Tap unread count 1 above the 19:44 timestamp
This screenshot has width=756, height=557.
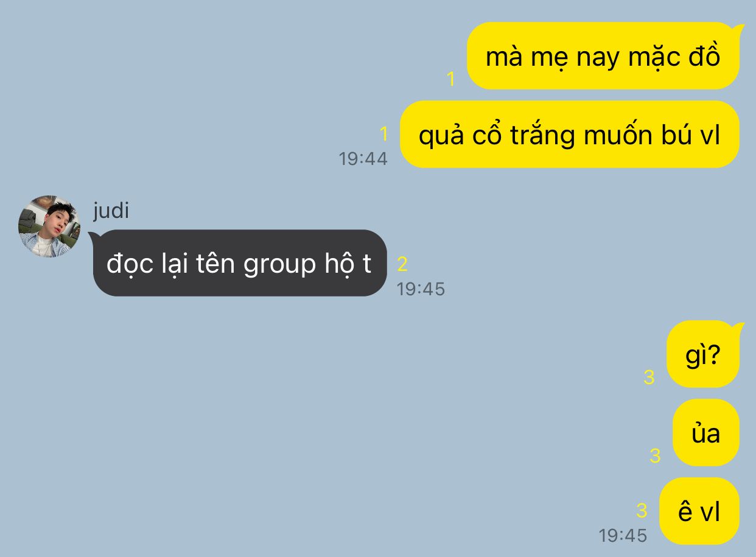pos(384,133)
